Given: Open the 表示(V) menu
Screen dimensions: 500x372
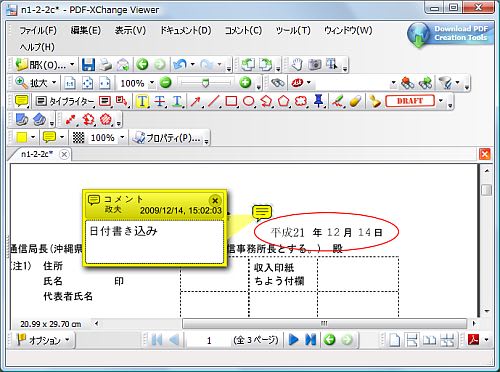Looking at the screenshot, I should (x=130, y=30).
